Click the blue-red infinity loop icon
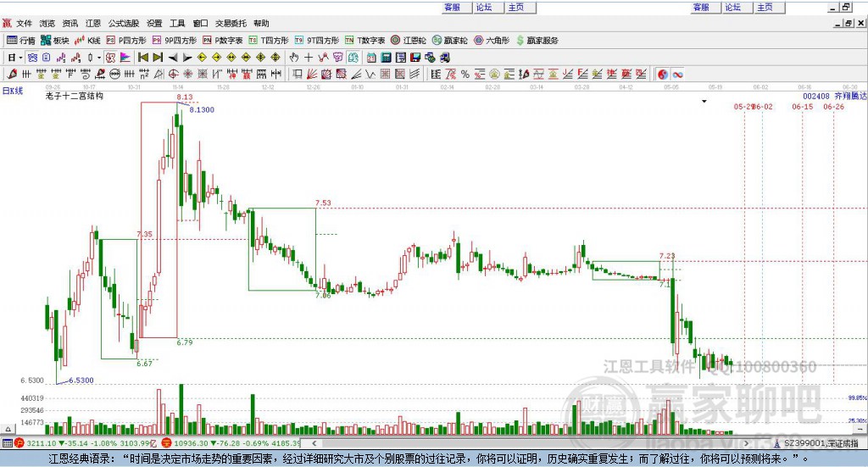The height and width of the screenshot is (467, 868). click(x=677, y=74)
